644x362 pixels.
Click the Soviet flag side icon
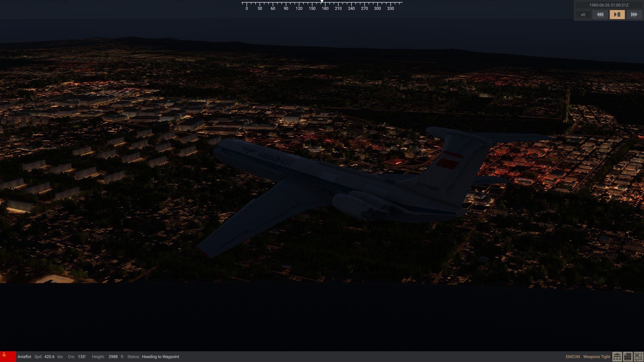tap(8, 357)
